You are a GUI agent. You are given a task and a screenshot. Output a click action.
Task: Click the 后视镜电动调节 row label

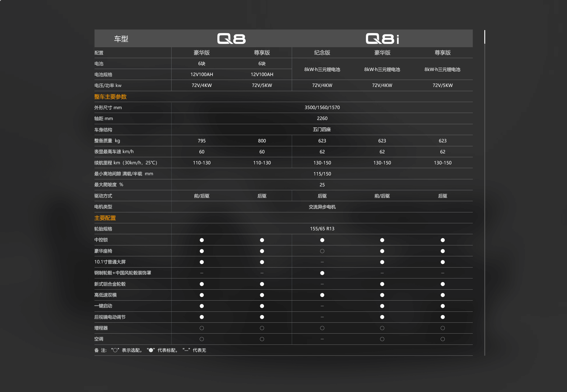point(110,317)
